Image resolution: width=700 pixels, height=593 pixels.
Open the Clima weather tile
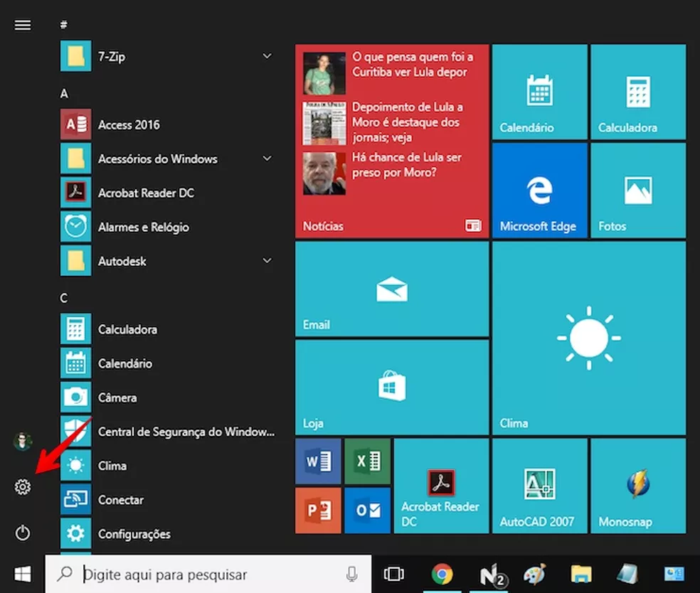point(589,338)
